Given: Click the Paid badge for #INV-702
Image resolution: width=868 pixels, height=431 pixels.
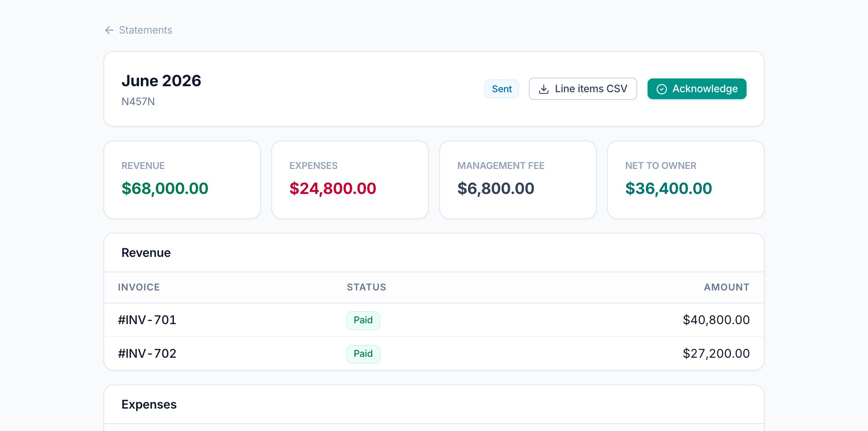Looking at the screenshot, I should coord(363,354).
